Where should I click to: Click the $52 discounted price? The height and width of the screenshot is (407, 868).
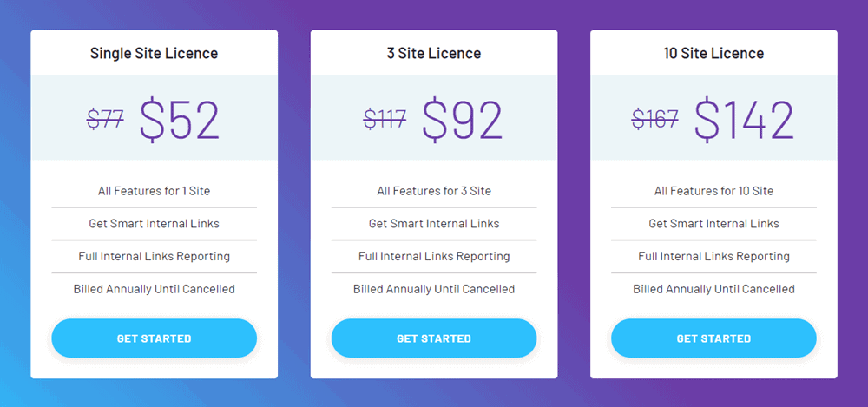tap(180, 119)
